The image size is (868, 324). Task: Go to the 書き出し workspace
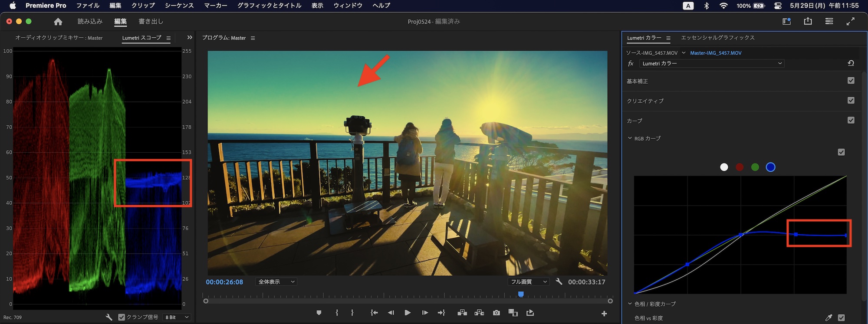151,21
